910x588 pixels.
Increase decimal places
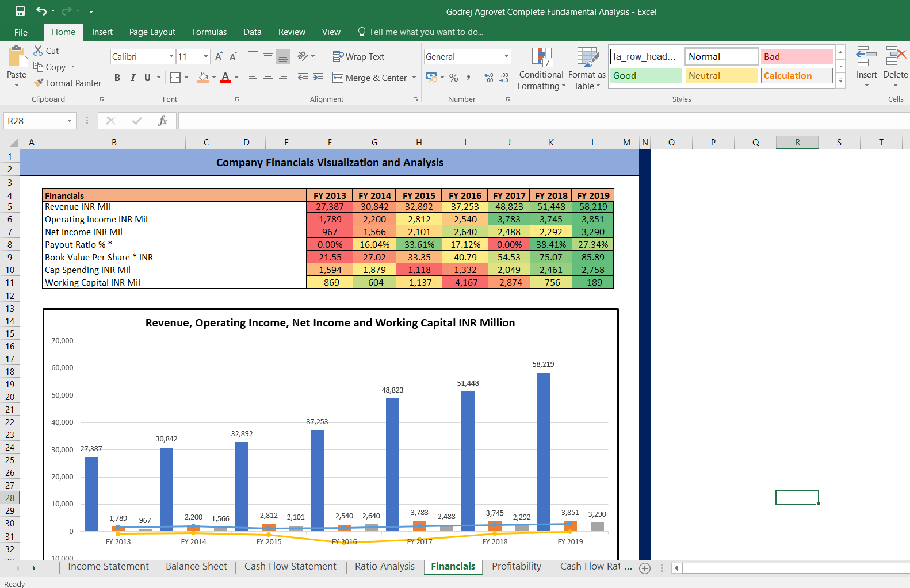489,77
